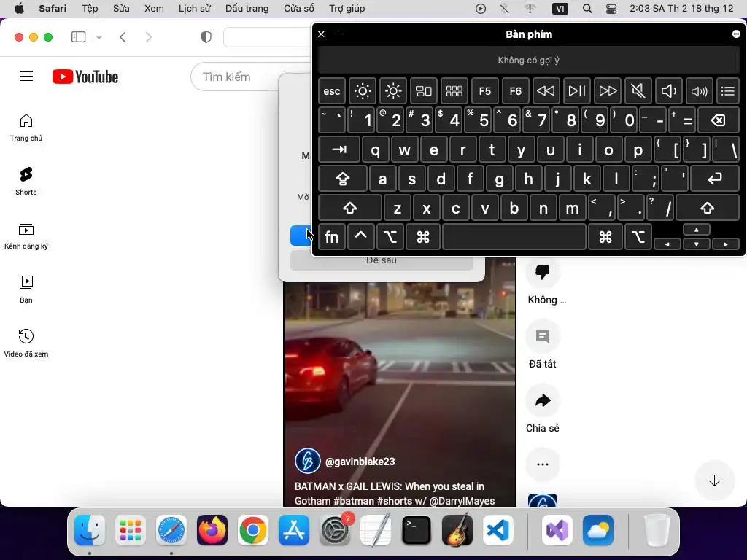Tap the list key at top-right of keyboard

click(728, 91)
